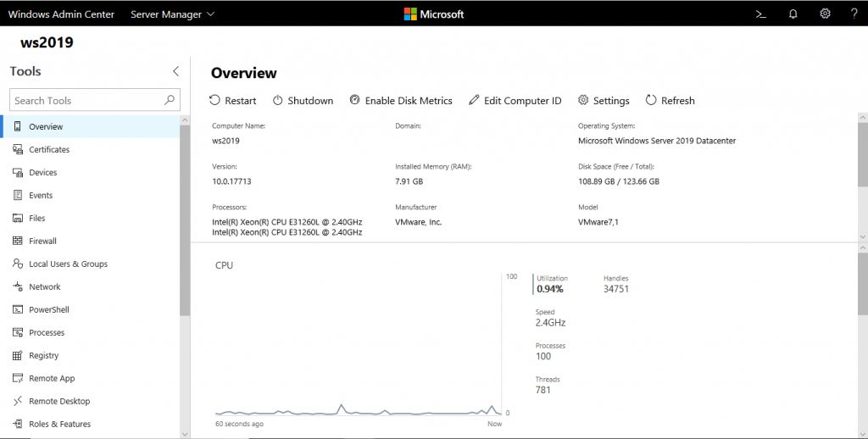Click the Shutdown power icon
This screenshot has width=868, height=439.
(278, 100)
